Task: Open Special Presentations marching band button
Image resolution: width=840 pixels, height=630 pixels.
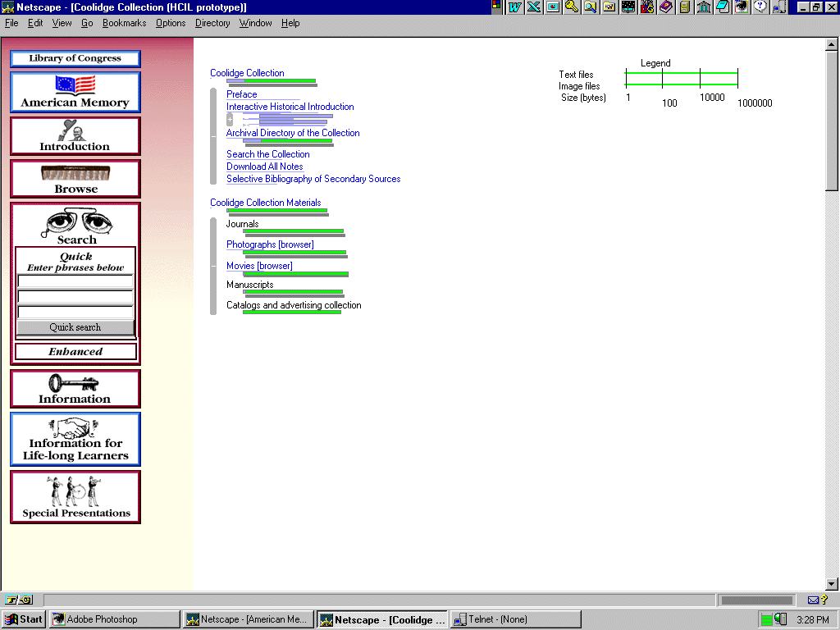Action: click(75, 496)
